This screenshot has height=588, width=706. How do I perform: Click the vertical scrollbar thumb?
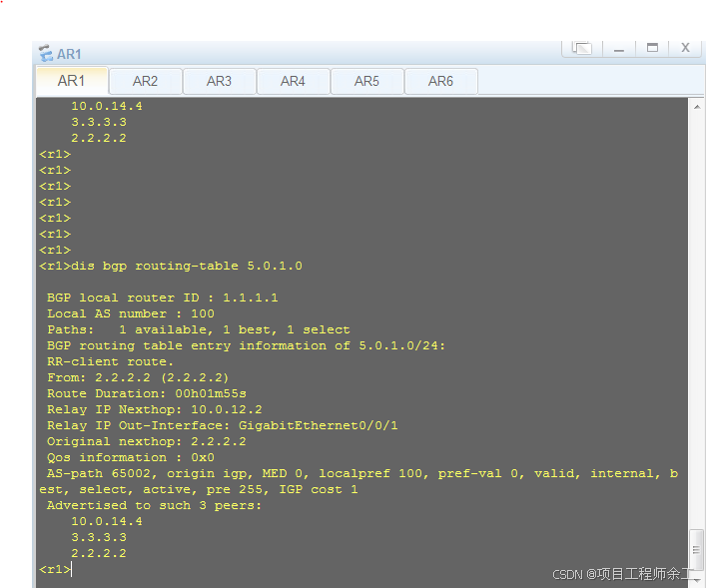click(x=697, y=550)
